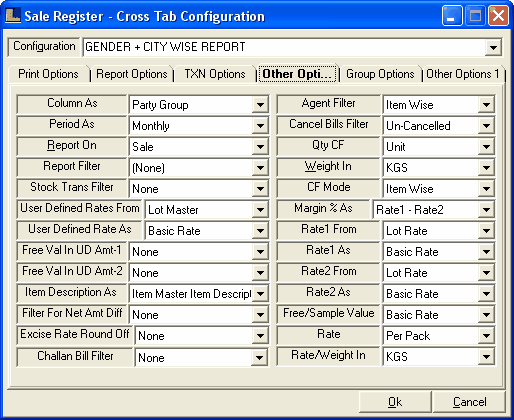Open the TXN Options tab
Image resolution: width=514 pixels, height=420 pixels.
click(215, 74)
